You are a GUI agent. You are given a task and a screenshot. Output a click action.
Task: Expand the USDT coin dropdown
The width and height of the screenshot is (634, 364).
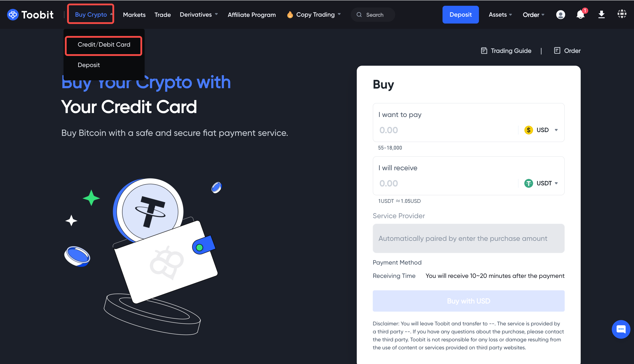click(x=541, y=183)
